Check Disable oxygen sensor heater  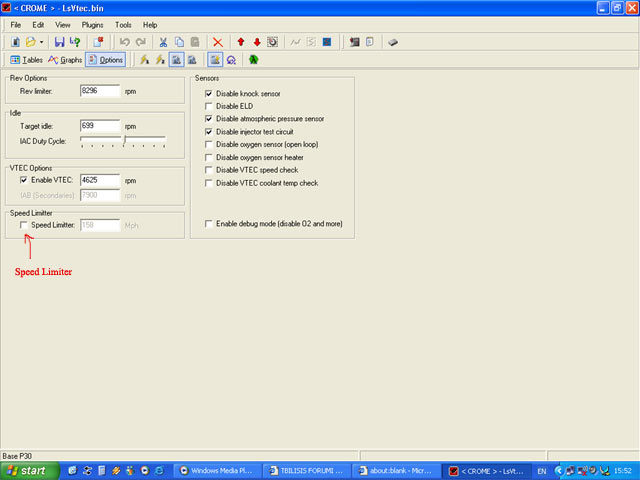coord(209,158)
